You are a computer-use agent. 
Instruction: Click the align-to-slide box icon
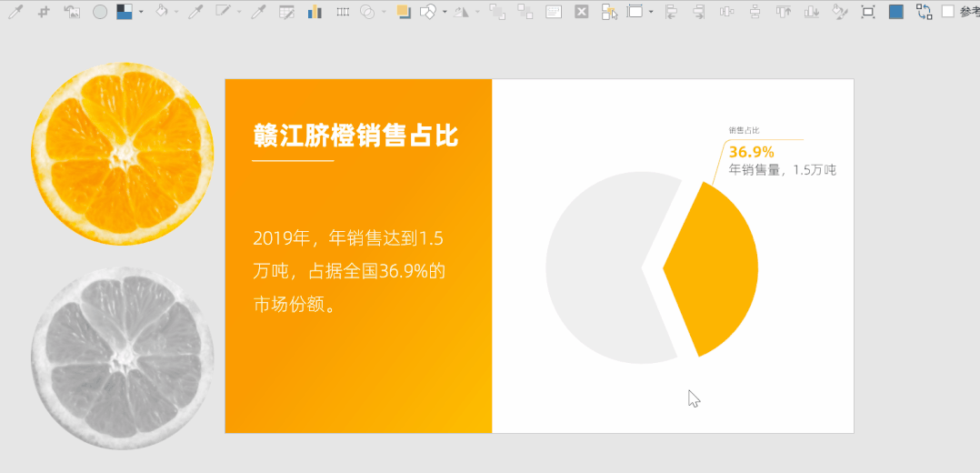click(635, 11)
